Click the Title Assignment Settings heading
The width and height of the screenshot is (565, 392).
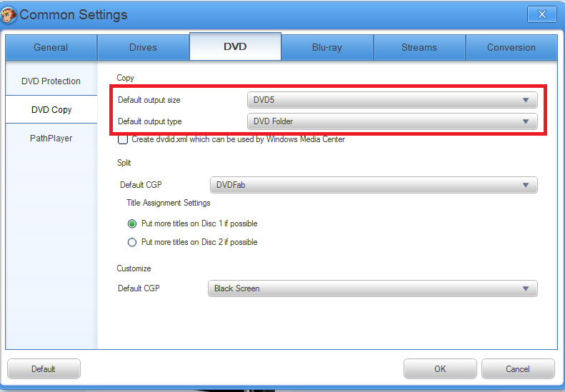[x=169, y=203]
